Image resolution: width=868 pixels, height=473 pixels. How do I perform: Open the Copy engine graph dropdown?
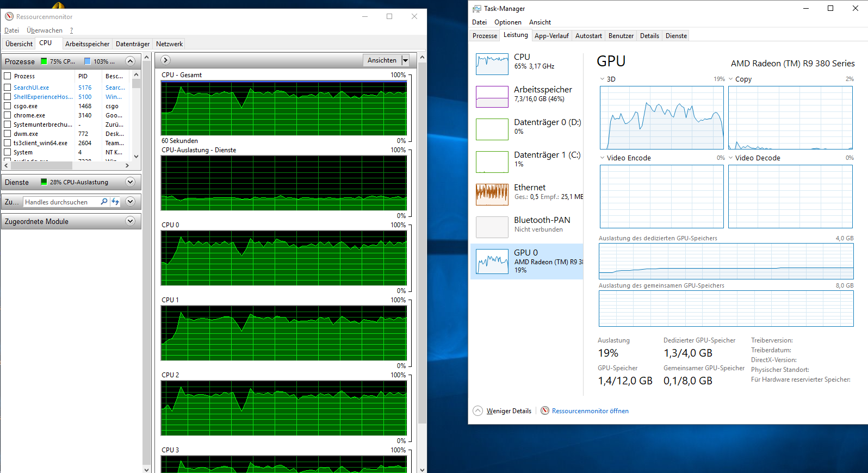click(x=731, y=79)
